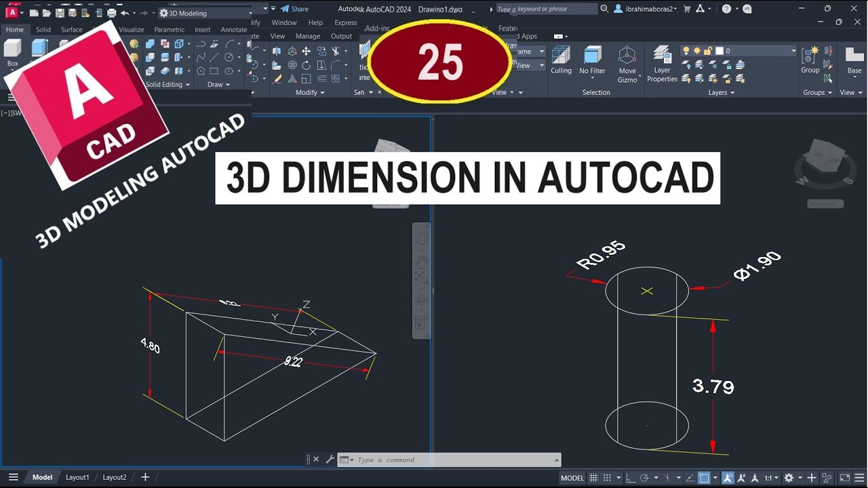Select the Box solid tool
The image size is (868, 488).
(x=12, y=53)
